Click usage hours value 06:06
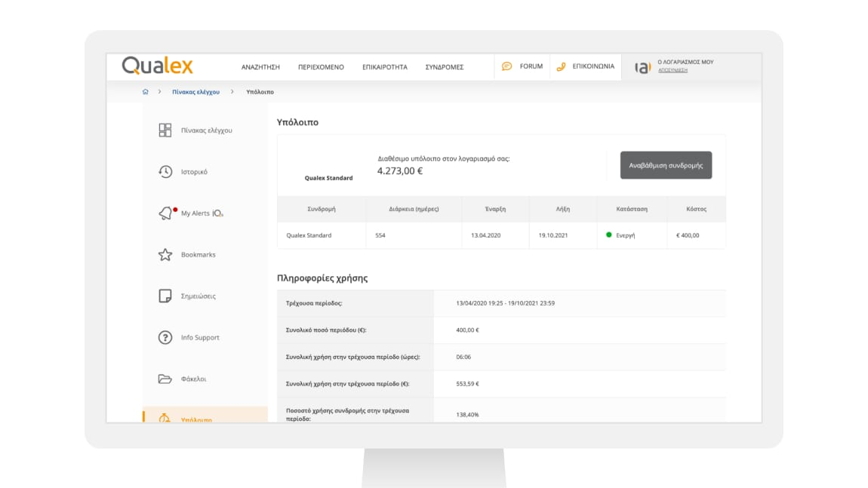 point(463,357)
